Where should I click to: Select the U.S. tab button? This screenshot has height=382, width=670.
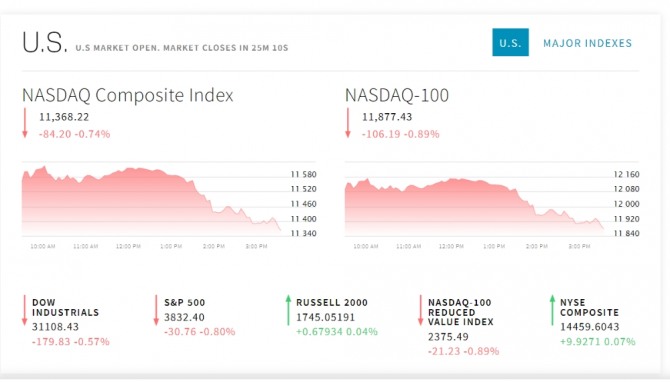pos(510,42)
